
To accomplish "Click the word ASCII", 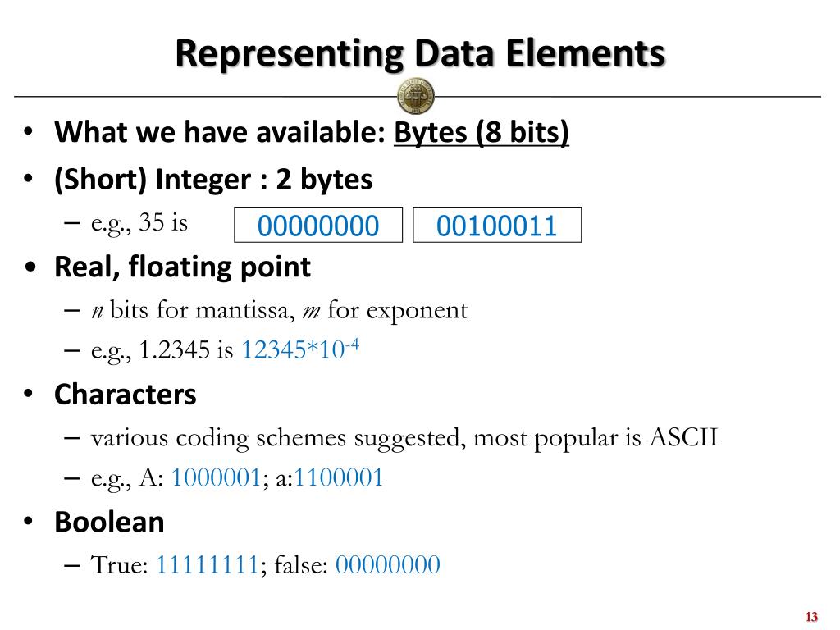I will [683, 437].
